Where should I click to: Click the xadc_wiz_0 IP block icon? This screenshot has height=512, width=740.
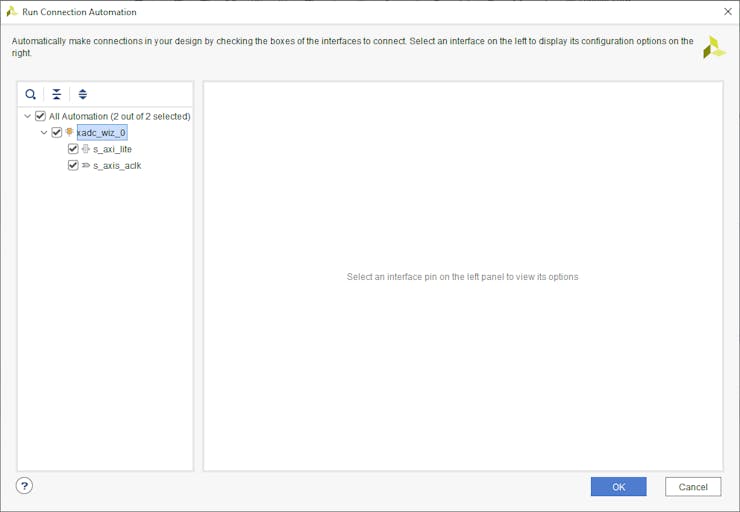coord(69,132)
